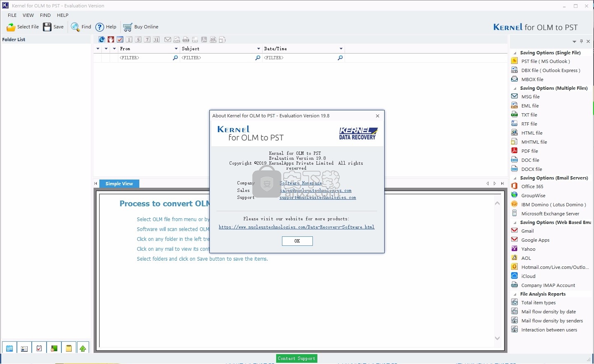
Task: Open the Subject column dropdown arrow
Action: coord(258,49)
